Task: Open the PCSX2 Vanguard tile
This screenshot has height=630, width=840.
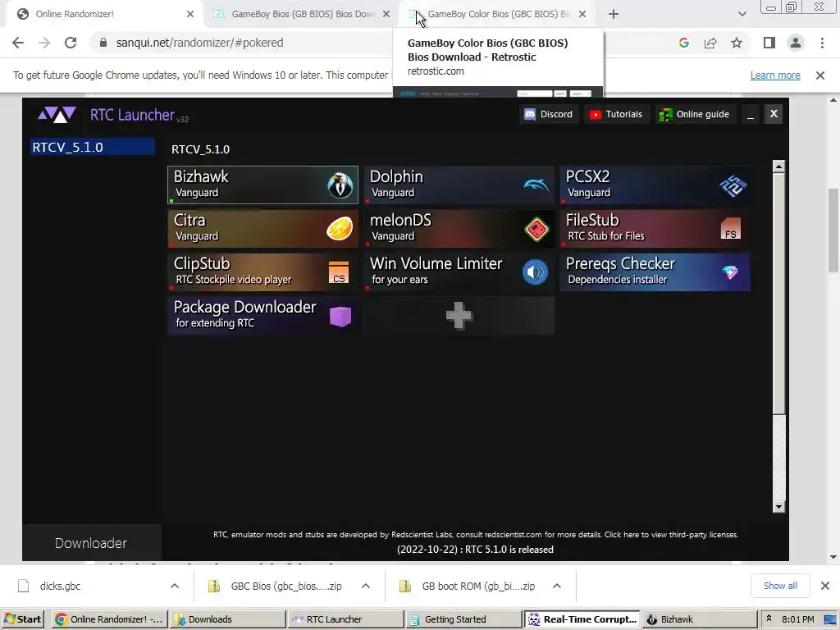Action: (x=655, y=185)
